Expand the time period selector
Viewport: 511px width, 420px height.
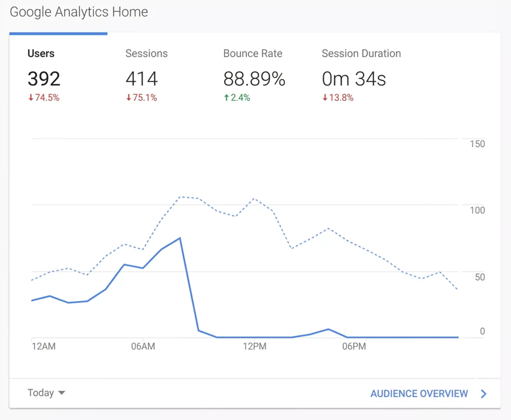(46, 393)
